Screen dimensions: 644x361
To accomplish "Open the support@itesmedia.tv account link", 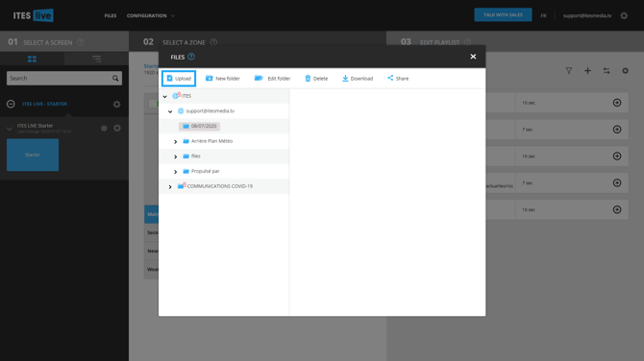I will click(587, 15).
